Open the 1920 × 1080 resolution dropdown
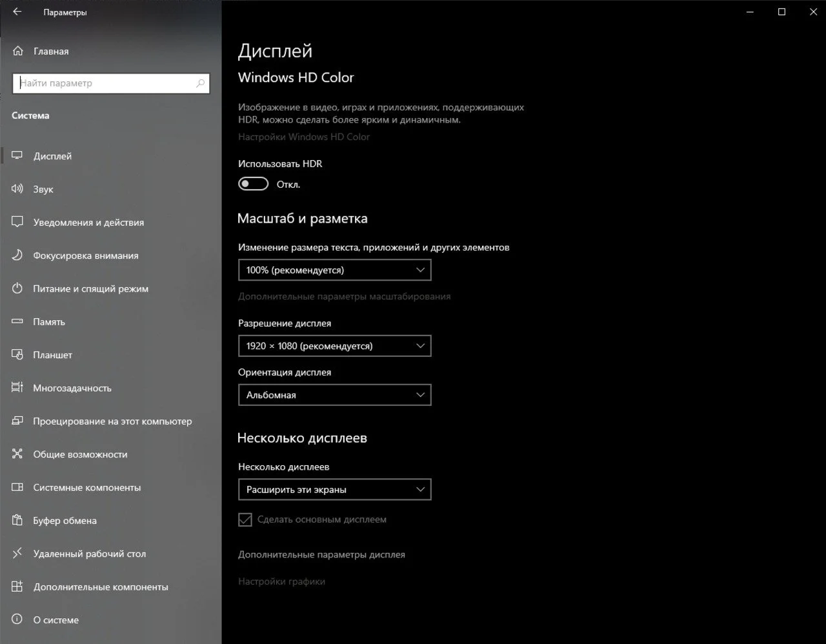Screen dimensions: 826x644 pyautogui.click(x=334, y=346)
